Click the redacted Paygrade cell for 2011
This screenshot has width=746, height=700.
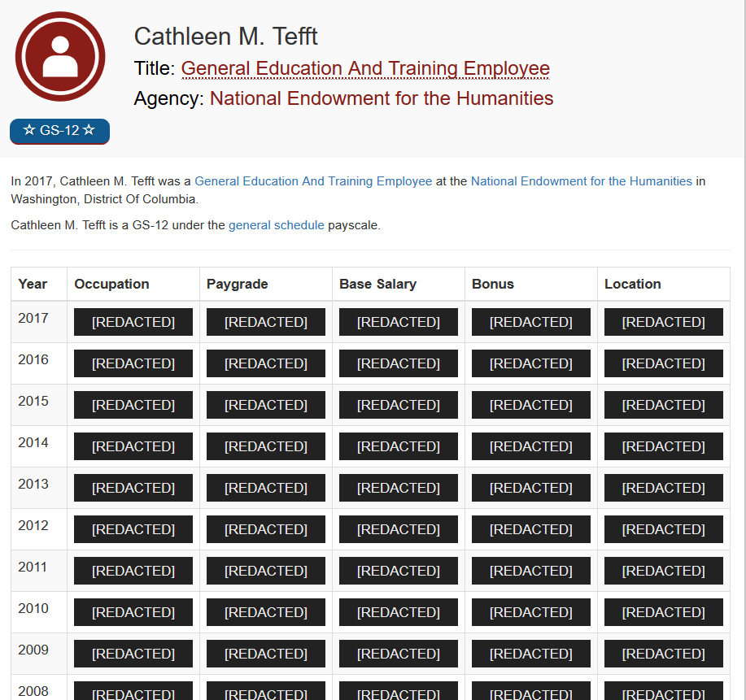pos(266,571)
